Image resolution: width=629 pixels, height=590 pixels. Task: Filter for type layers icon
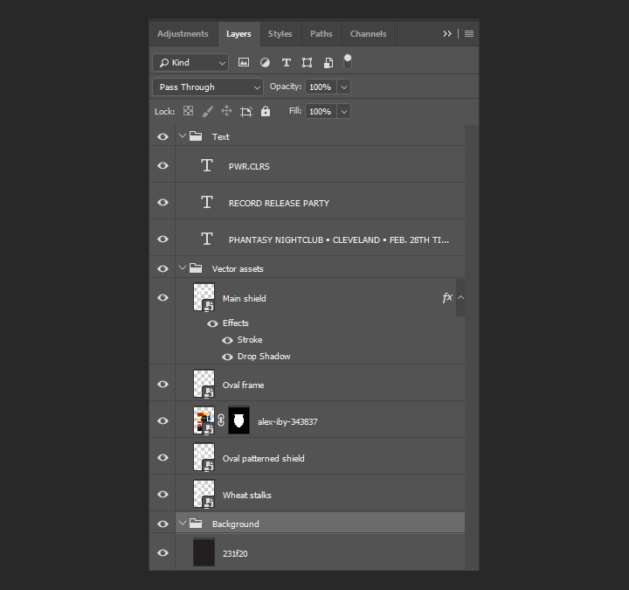pos(286,62)
